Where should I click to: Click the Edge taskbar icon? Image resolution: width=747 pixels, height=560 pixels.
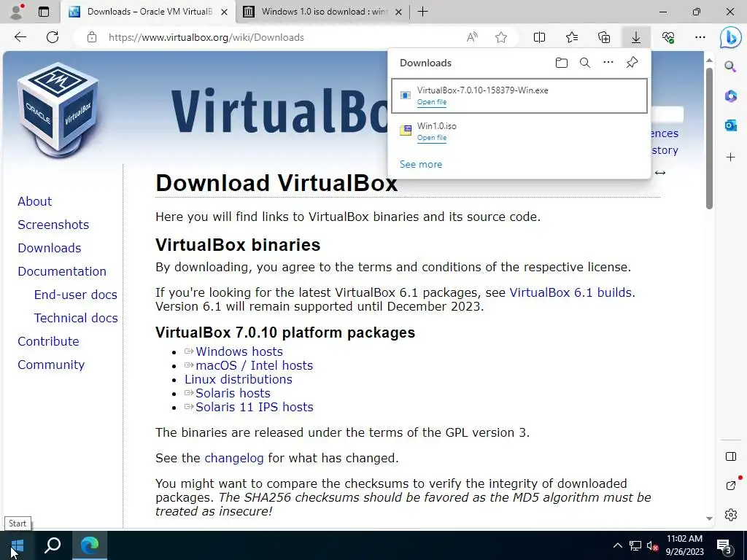(90, 545)
